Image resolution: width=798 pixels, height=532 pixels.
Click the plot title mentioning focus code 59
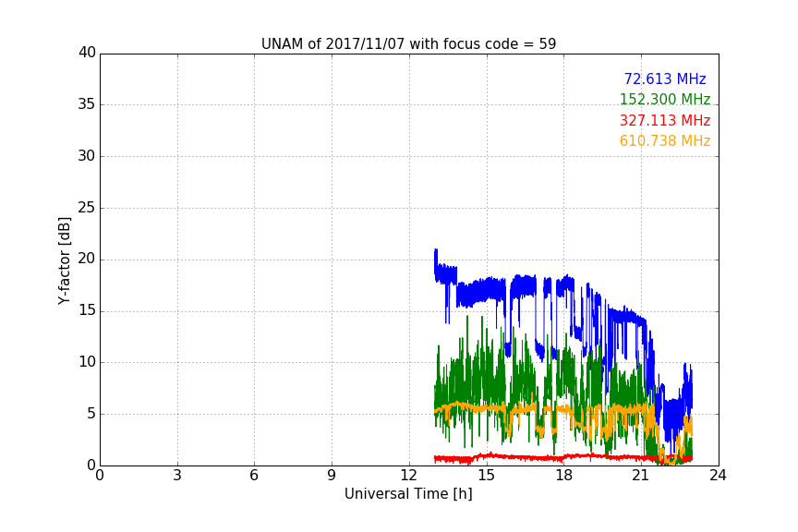[408, 44]
